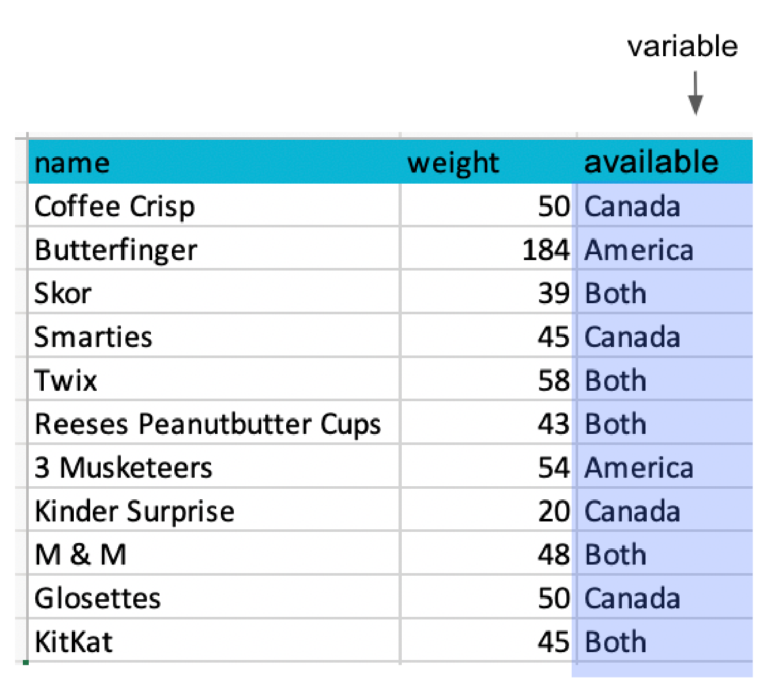The width and height of the screenshot is (784, 692).
Task: Select the weight cell showing 39
Action: [x=553, y=293]
